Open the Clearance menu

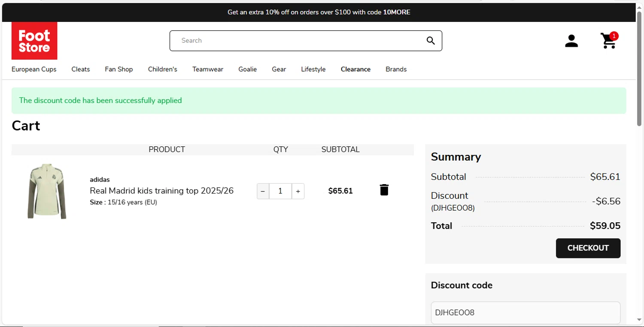click(355, 69)
